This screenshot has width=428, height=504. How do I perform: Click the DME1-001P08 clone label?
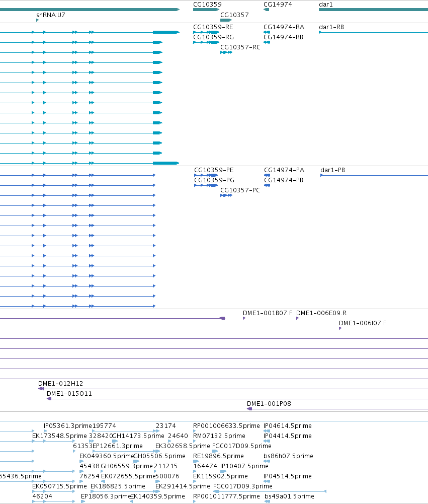click(269, 404)
